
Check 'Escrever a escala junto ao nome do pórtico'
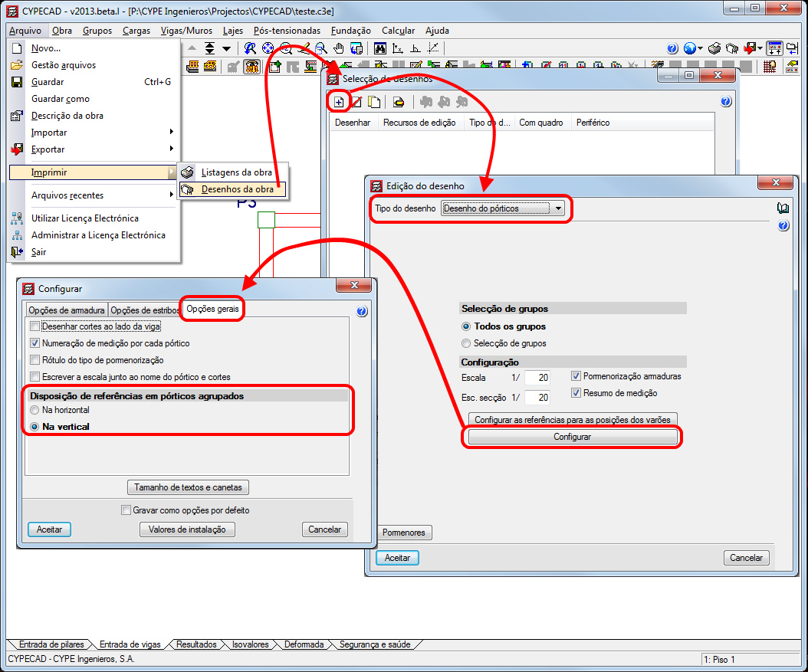[34, 377]
